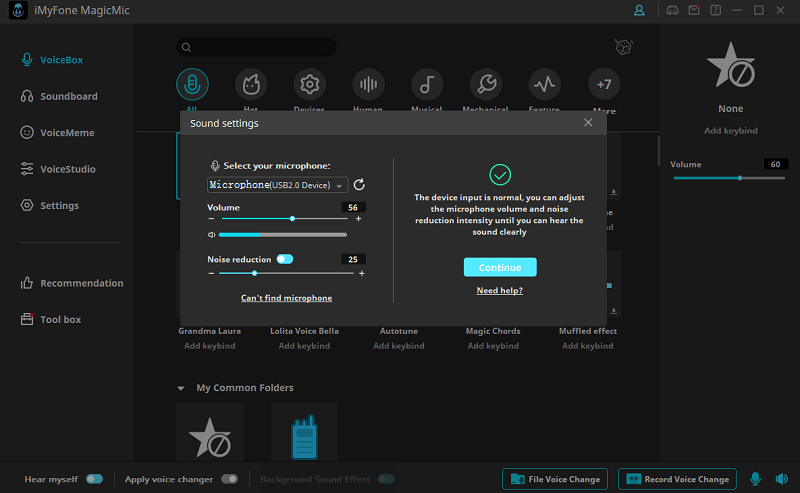800x493 pixels.
Task: Increase noise reduction with plus
Action: click(x=362, y=274)
